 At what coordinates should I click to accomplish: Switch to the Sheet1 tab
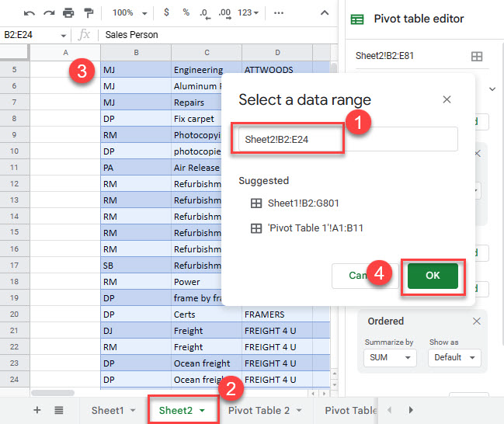113,410
